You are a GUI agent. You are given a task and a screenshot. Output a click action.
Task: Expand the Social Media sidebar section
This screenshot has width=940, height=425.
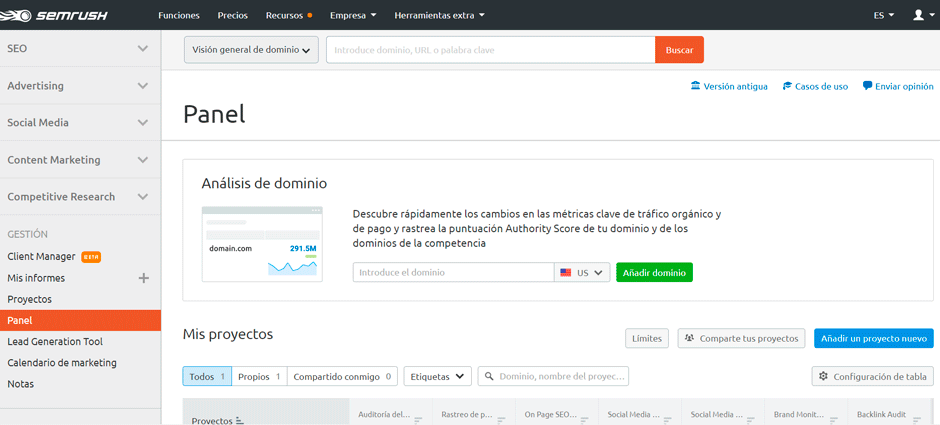80,122
